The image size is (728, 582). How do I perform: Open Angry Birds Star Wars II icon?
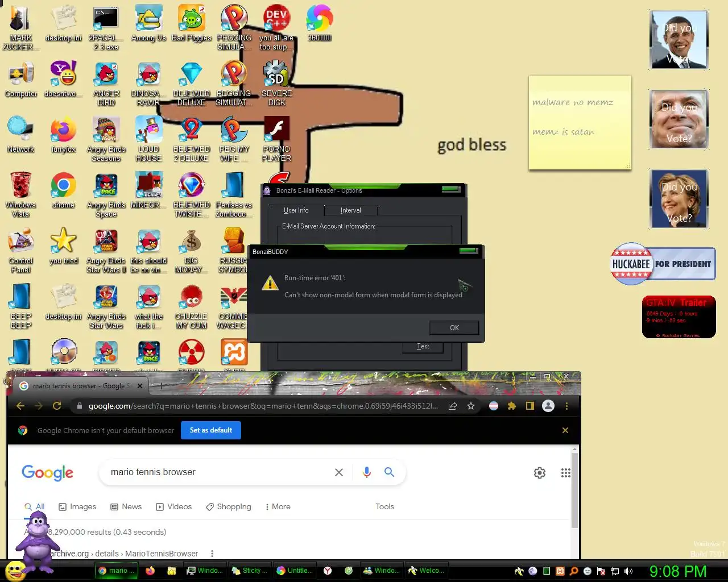pyautogui.click(x=106, y=251)
